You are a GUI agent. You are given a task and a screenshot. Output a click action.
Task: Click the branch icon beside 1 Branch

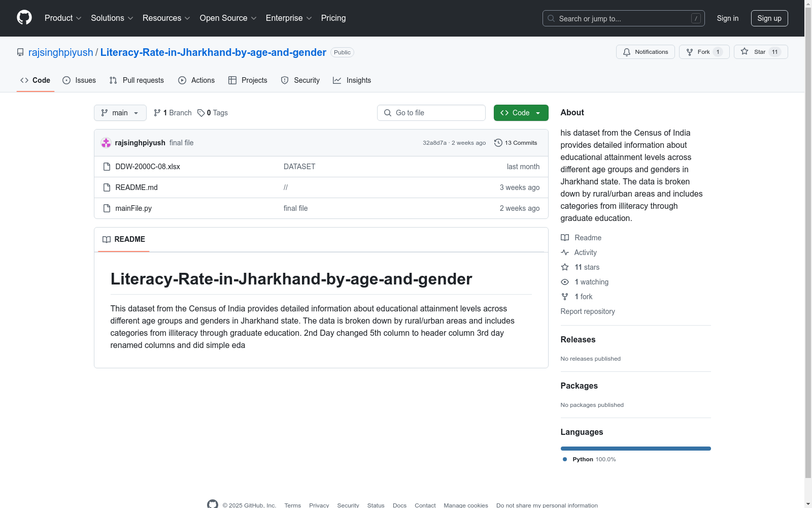(157, 113)
